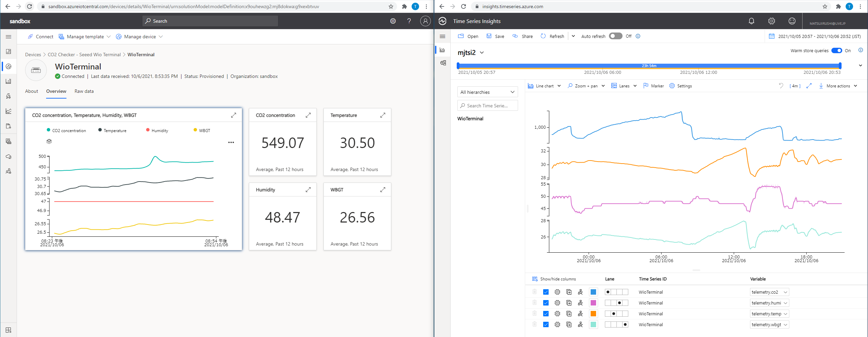
Task: Open the Model icon in Time Series Insights sidebar
Action: coord(443,63)
